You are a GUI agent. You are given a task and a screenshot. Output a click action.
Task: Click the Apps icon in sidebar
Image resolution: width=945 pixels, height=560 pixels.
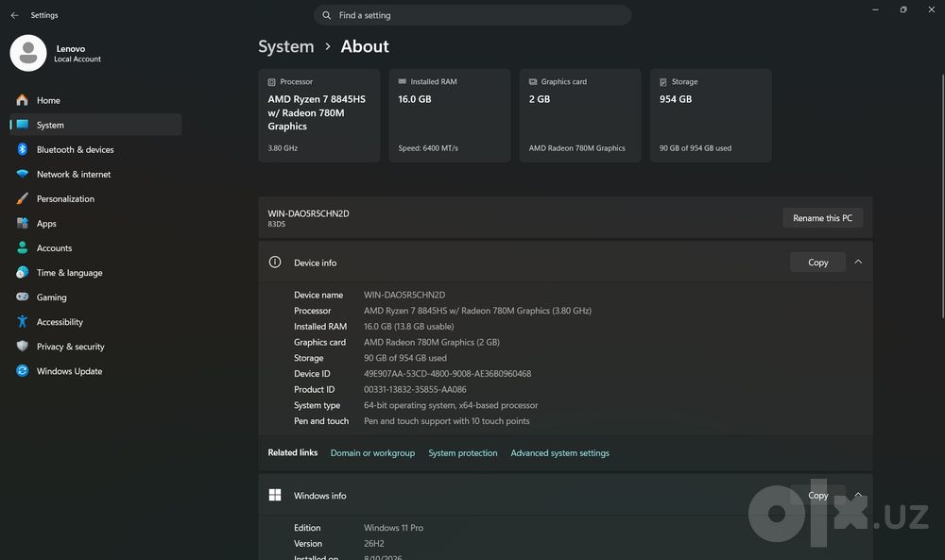(x=23, y=224)
